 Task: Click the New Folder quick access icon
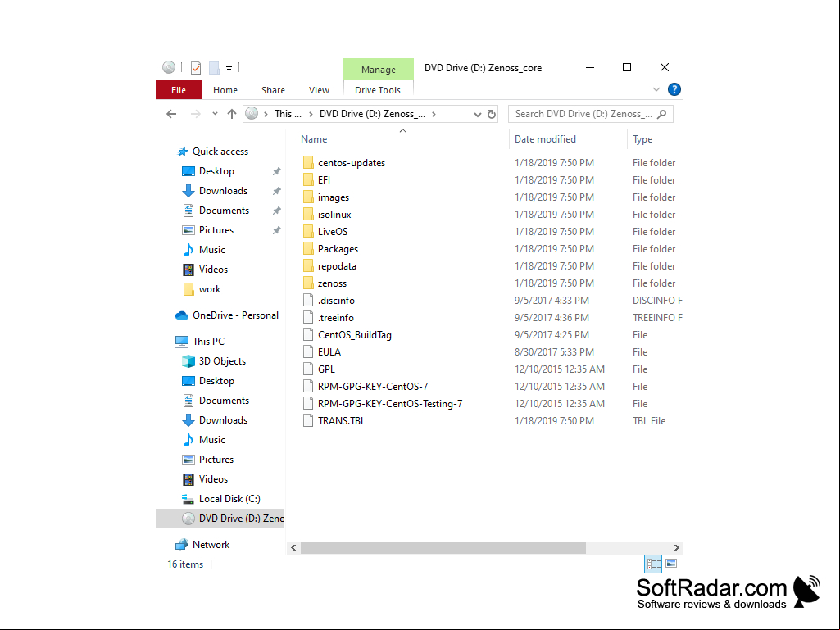(x=214, y=67)
